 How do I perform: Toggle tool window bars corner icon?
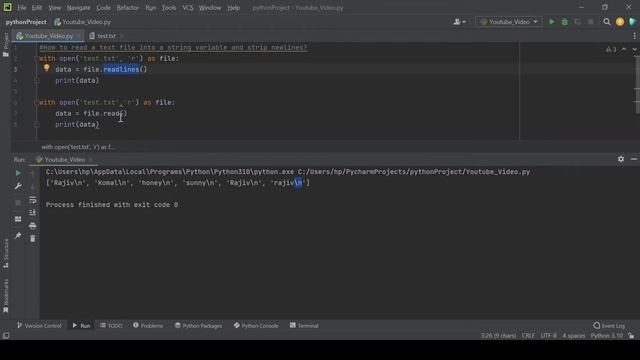tap(6, 336)
